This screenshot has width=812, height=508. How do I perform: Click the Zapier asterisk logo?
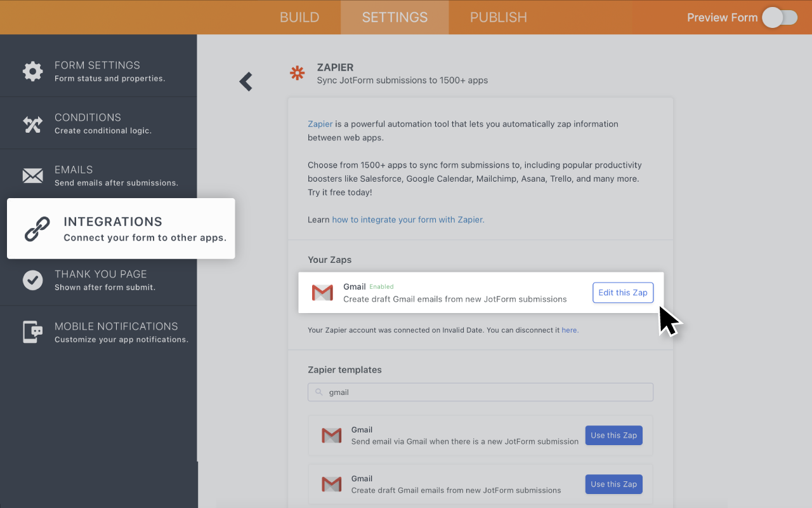[x=297, y=73]
